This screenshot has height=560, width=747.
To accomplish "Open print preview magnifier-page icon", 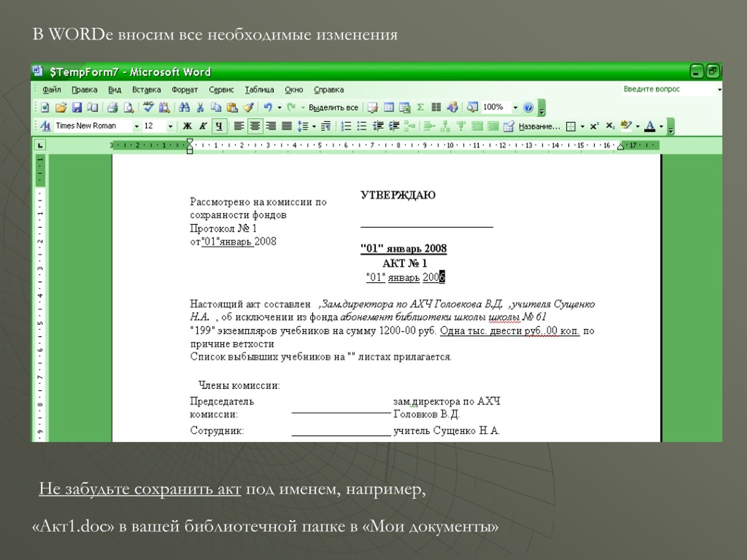I will pyautogui.click(x=129, y=108).
